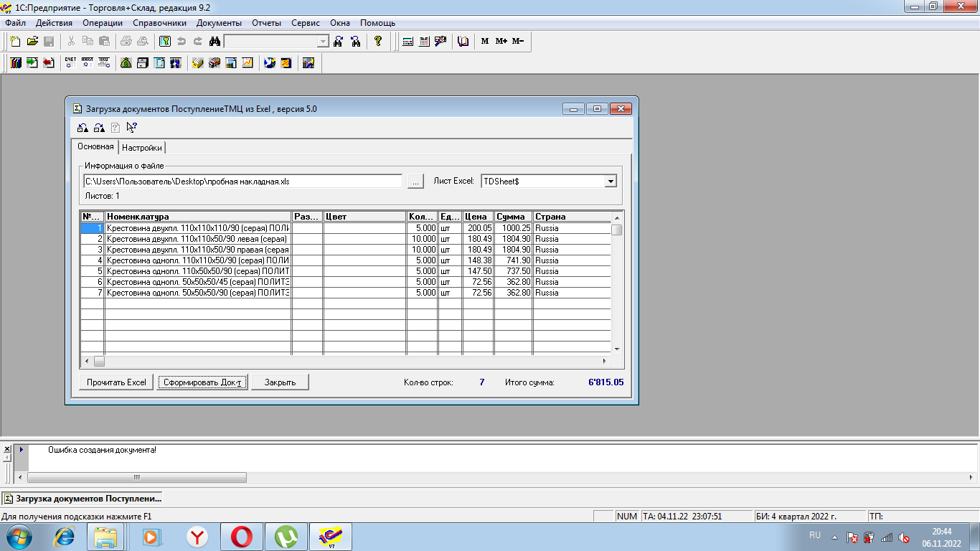
Task: Click the volume speaker tray icon
Action: [905, 537]
